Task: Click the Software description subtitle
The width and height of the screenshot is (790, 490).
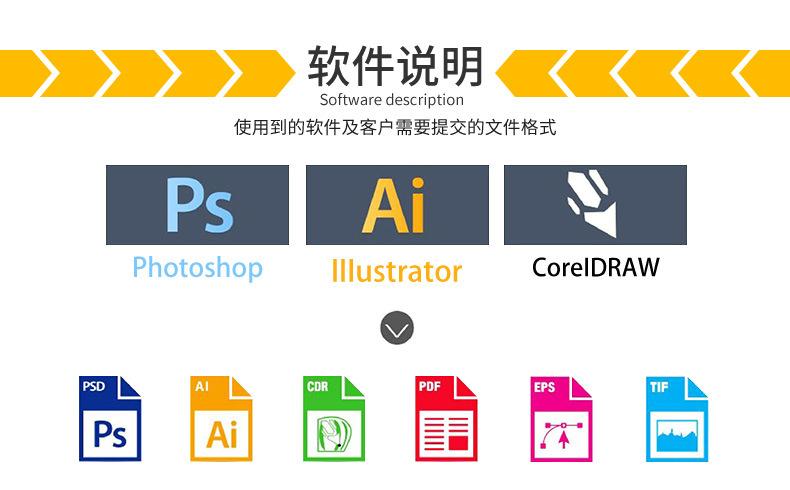Action: click(x=392, y=100)
